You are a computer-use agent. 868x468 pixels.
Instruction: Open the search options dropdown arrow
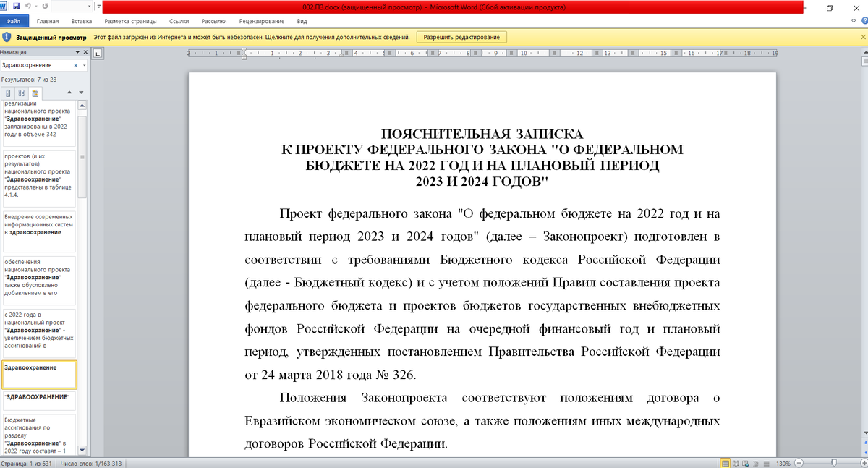(x=85, y=65)
